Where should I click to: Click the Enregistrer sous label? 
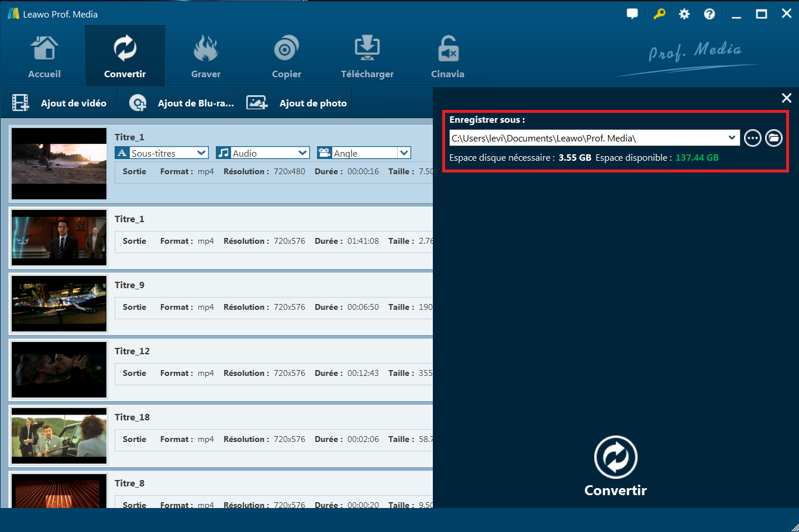click(x=487, y=120)
